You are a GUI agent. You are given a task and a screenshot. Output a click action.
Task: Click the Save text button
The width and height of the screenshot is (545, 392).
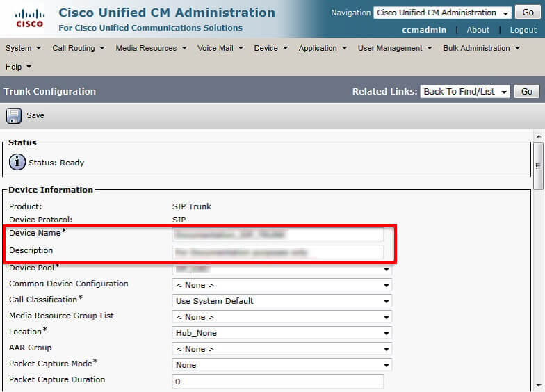35,115
